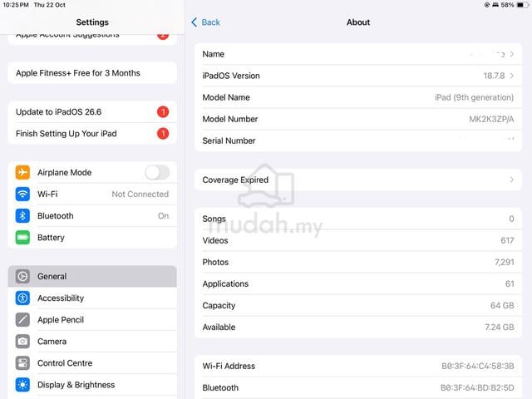Viewport: 532px width, 399px height.
Task: Tap the Camera settings icon
Action: [22, 342]
